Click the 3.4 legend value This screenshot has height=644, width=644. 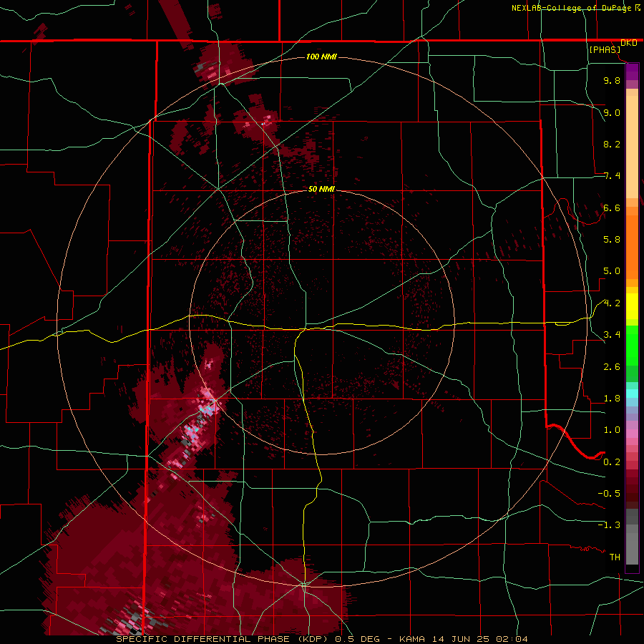pyautogui.click(x=612, y=335)
